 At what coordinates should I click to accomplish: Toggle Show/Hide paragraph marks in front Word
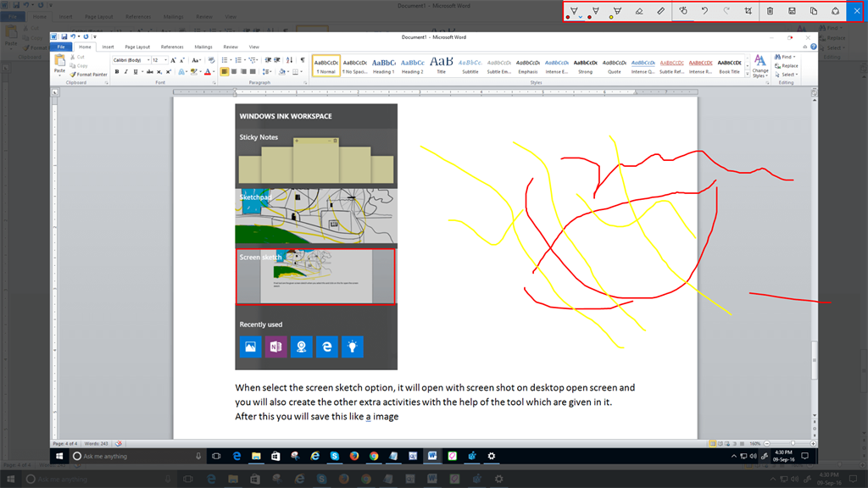pyautogui.click(x=303, y=60)
